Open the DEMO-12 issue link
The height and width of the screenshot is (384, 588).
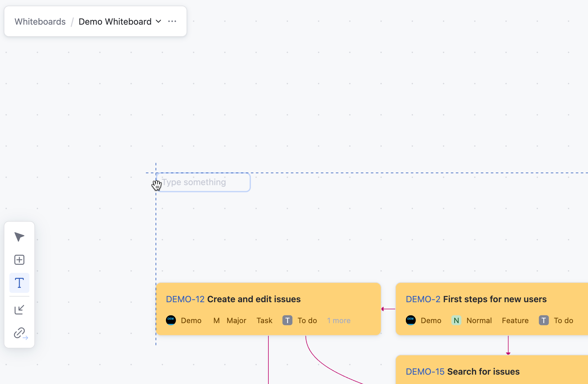tap(185, 299)
